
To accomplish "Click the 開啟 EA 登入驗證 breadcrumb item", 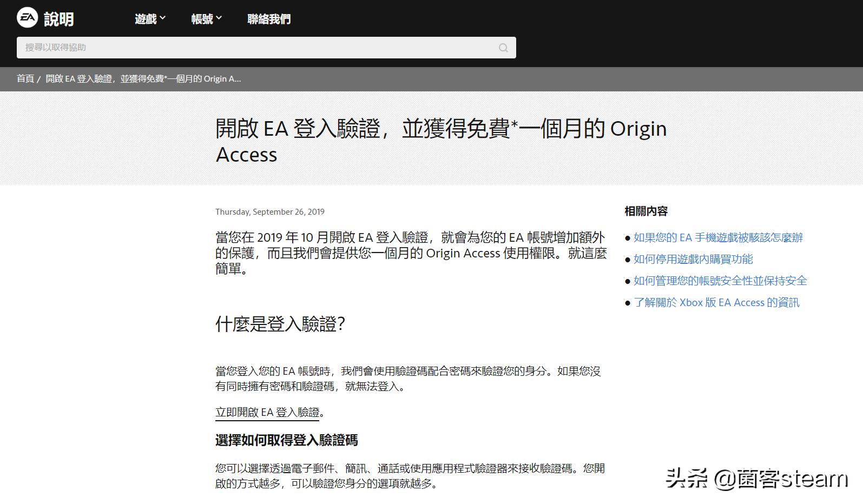I will 143,79.
